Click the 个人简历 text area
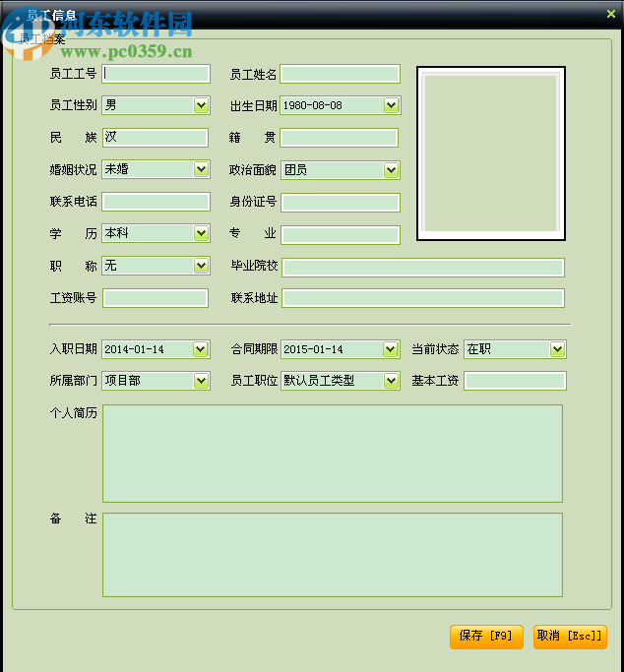Viewport: 624px width, 672px height. tap(333, 454)
